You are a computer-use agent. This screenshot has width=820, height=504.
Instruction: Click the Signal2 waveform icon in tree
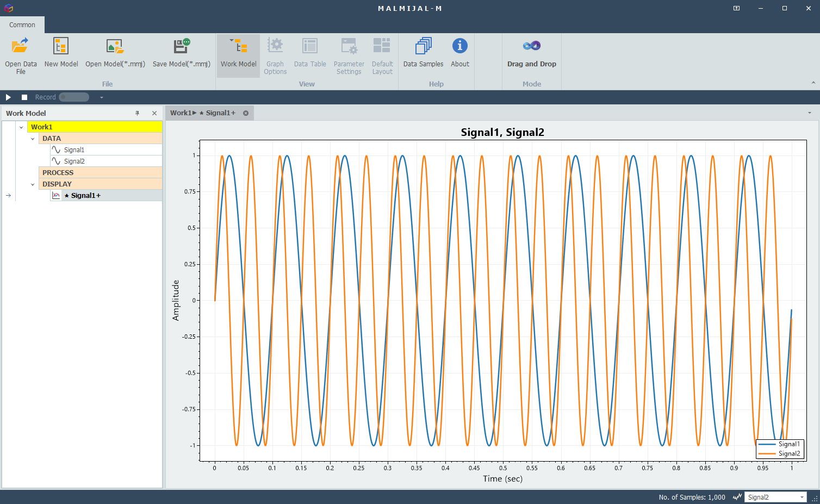56,161
